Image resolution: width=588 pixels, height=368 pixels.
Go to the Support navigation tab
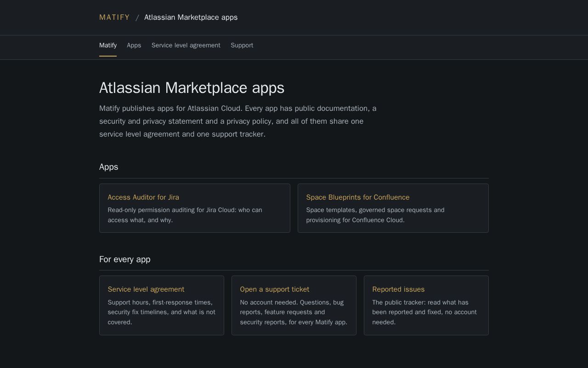point(242,46)
